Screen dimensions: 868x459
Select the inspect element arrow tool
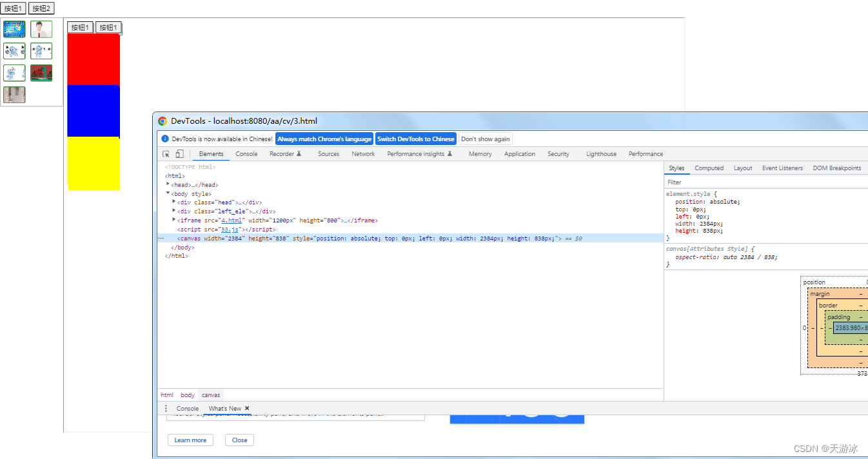[x=166, y=153]
